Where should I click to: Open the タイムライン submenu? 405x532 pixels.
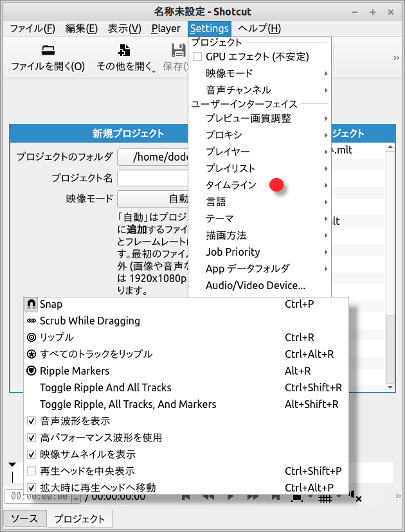pyautogui.click(x=260, y=185)
